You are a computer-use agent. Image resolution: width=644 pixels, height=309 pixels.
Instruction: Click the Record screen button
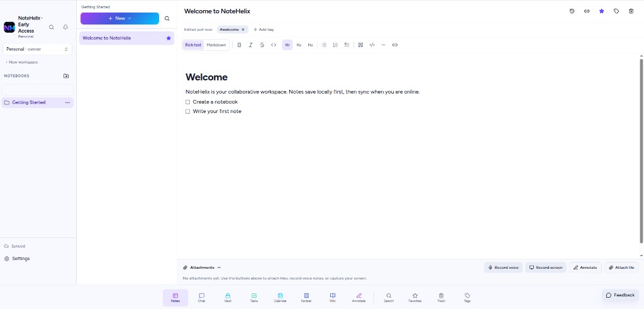545,268
